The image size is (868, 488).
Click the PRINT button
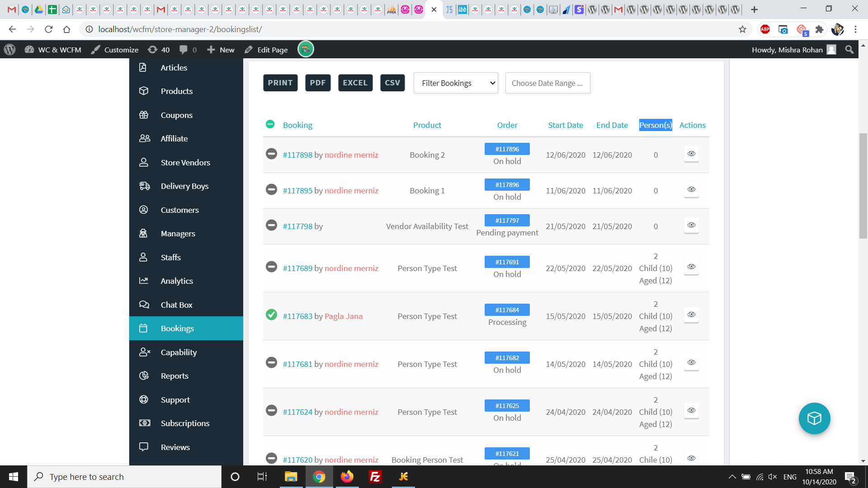coord(280,83)
